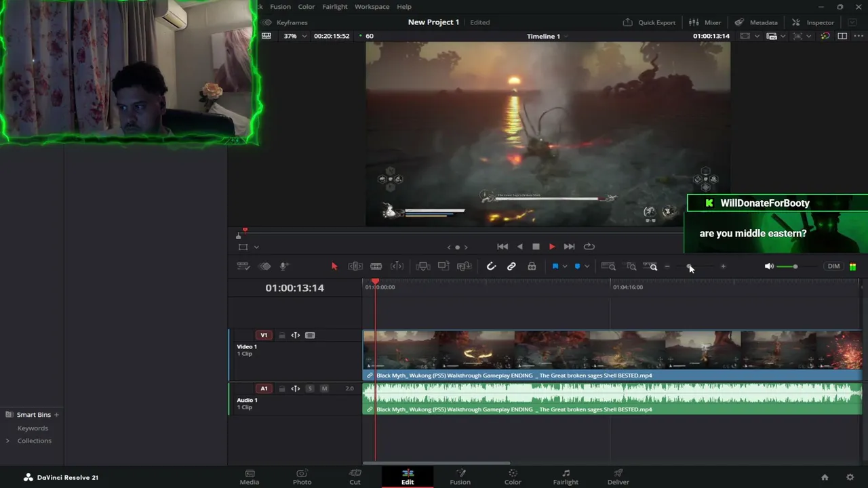Screen dimensions: 868x488
Task: Lock the Video 1 track
Action: 282,335
